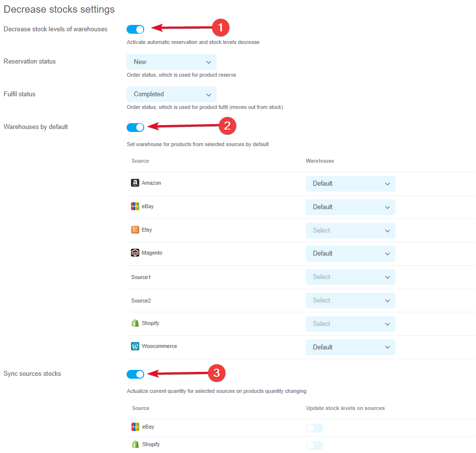Viewport: 476px width, 453px height.
Task: Open eBay warehouse dropdown
Action: (x=350, y=207)
